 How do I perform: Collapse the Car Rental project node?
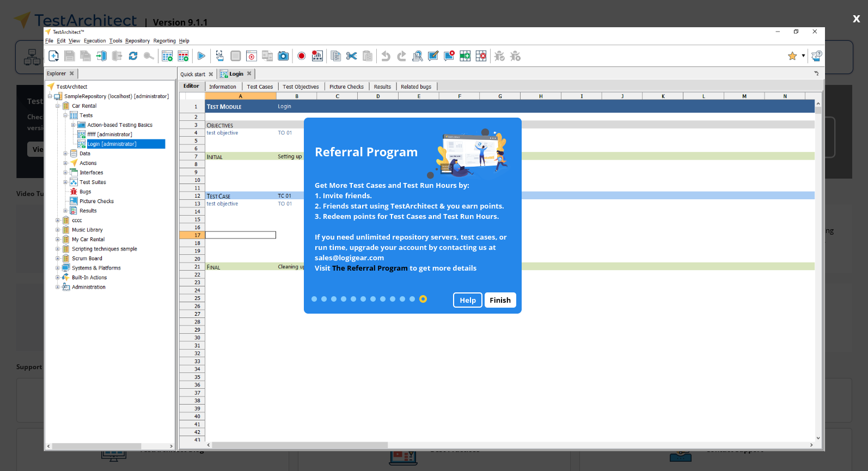click(58, 106)
